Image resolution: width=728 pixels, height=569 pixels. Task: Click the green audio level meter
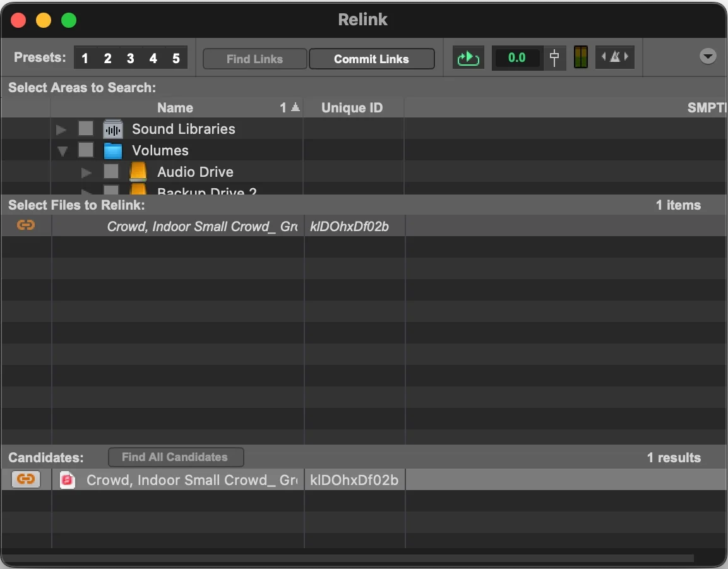(x=581, y=57)
